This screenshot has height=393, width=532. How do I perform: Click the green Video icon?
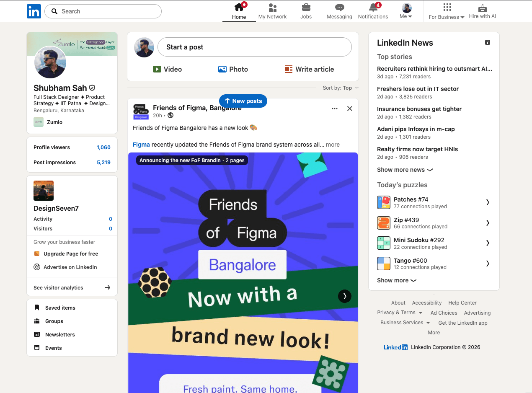coord(157,69)
